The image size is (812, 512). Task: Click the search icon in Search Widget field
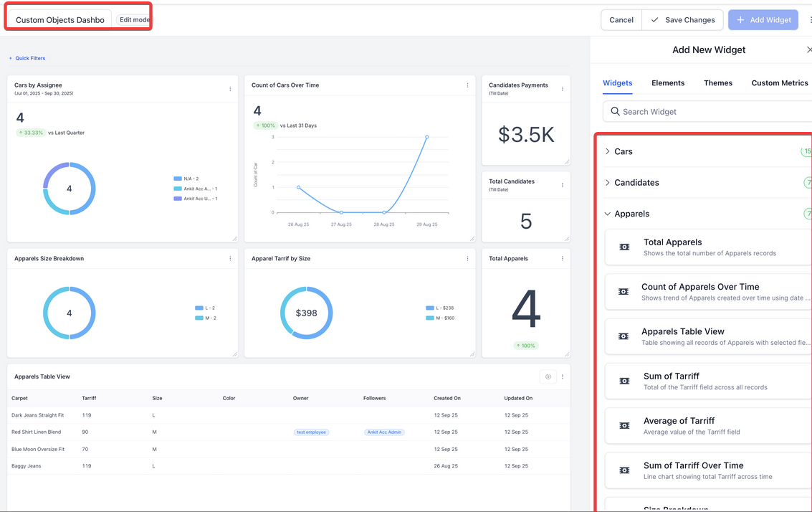(616, 111)
